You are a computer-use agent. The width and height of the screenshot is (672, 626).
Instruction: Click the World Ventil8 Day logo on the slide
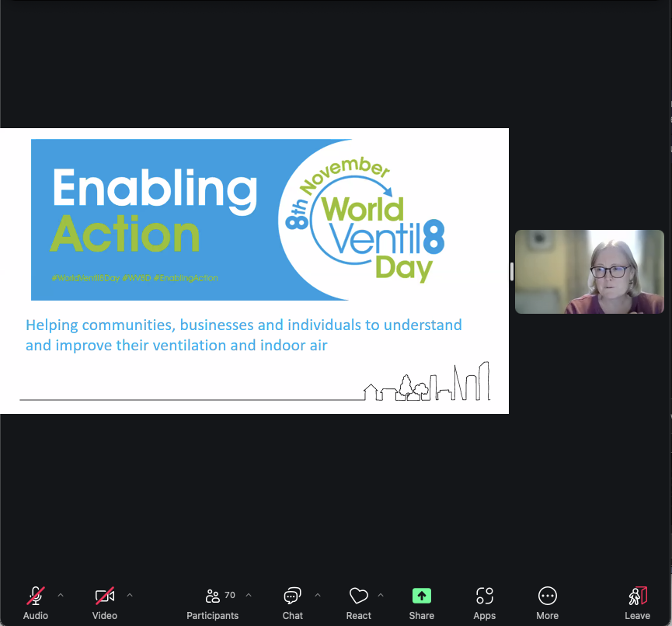click(x=364, y=220)
